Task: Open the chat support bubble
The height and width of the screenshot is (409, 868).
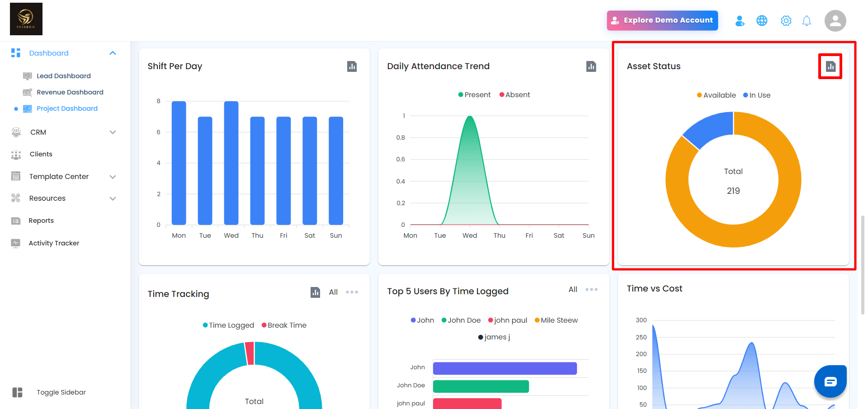Action: click(x=830, y=381)
